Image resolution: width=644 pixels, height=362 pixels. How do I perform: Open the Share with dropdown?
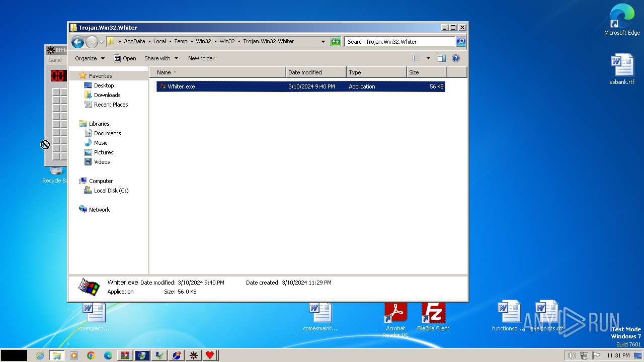coord(161,58)
